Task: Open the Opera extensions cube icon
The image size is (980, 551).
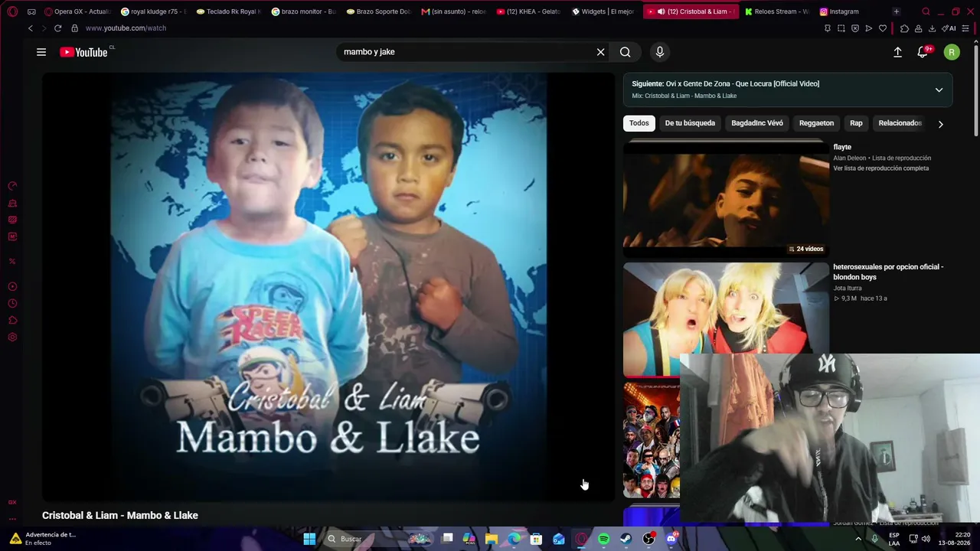Action: [904, 28]
